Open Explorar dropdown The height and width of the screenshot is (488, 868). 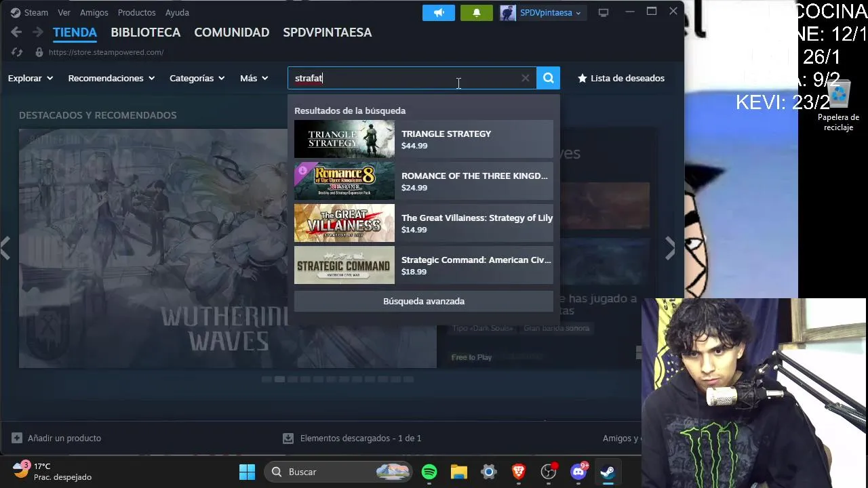coord(30,78)
